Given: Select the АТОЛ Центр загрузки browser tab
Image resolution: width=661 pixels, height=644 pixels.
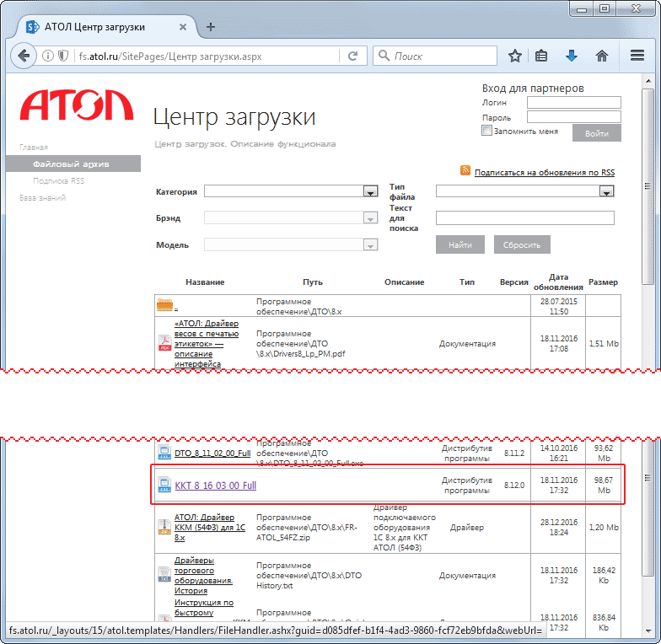Looking at the screenshot, I should (106, 27).
